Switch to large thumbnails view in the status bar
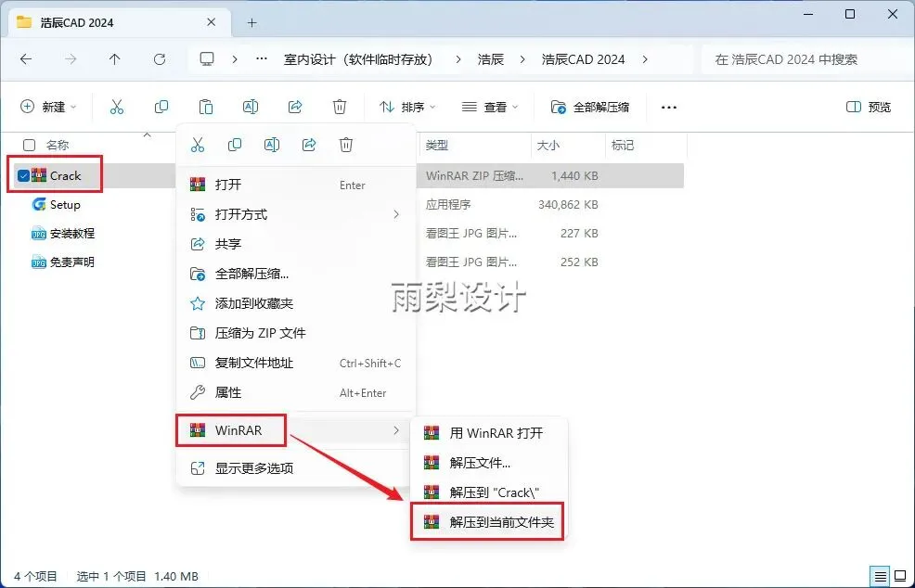This screenshot has height=588, width=915. pos(900,576)
